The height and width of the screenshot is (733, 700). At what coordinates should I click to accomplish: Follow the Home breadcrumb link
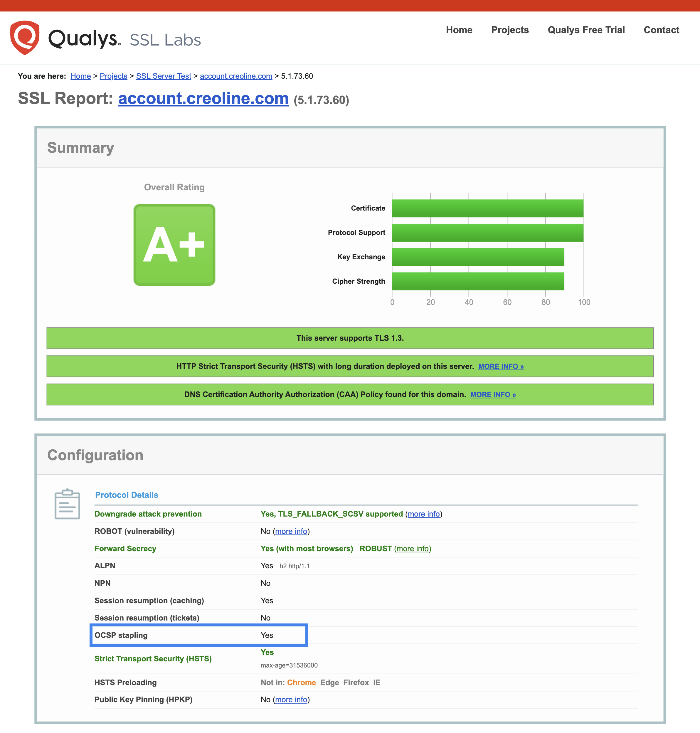(80, 76)
